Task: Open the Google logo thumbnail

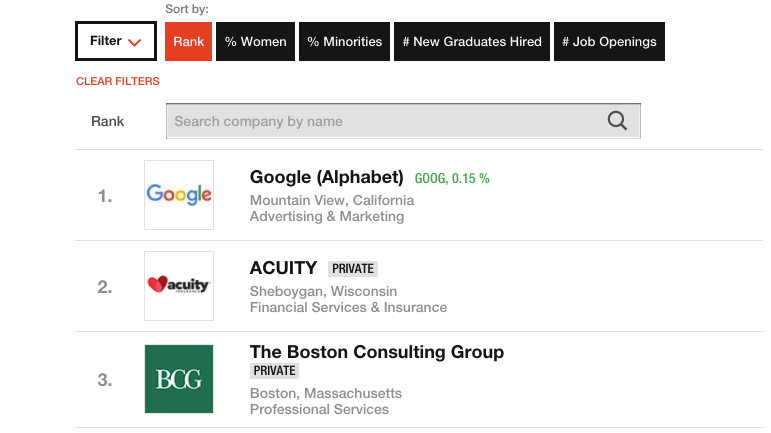Action: click(x=179, y=195)
